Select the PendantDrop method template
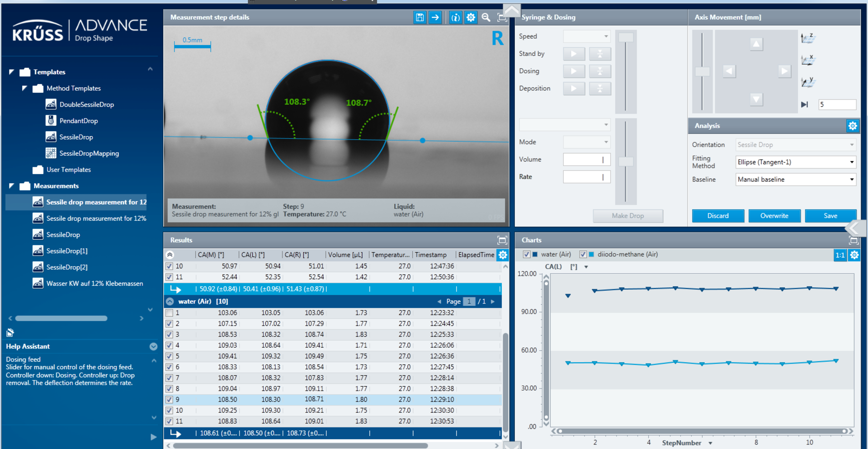The height and width of the screenshot is (449, 868). pos(79,121)
